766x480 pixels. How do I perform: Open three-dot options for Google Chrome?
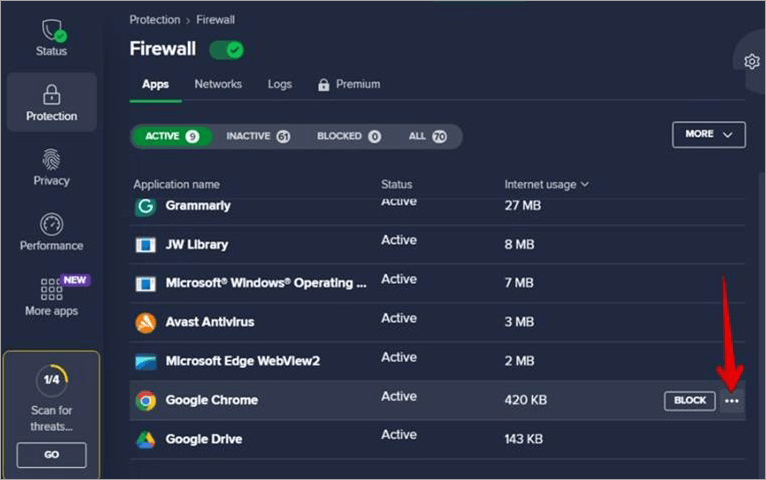tap(732, 401)
